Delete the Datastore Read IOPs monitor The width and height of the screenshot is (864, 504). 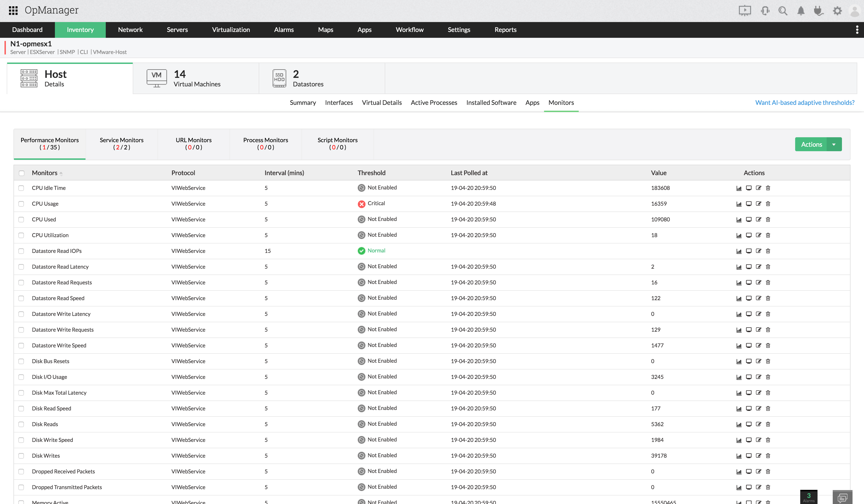(768, 251)
